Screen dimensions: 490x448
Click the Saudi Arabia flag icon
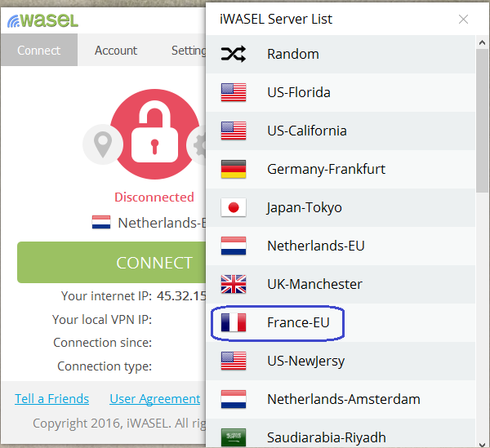pyautogui.click(x=234, y=437)
